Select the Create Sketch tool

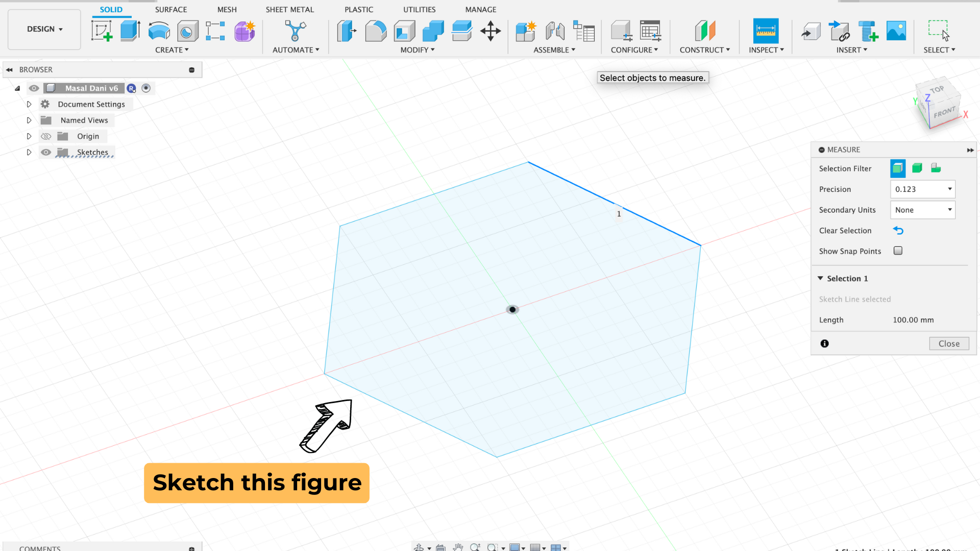(x=102, y=31)
